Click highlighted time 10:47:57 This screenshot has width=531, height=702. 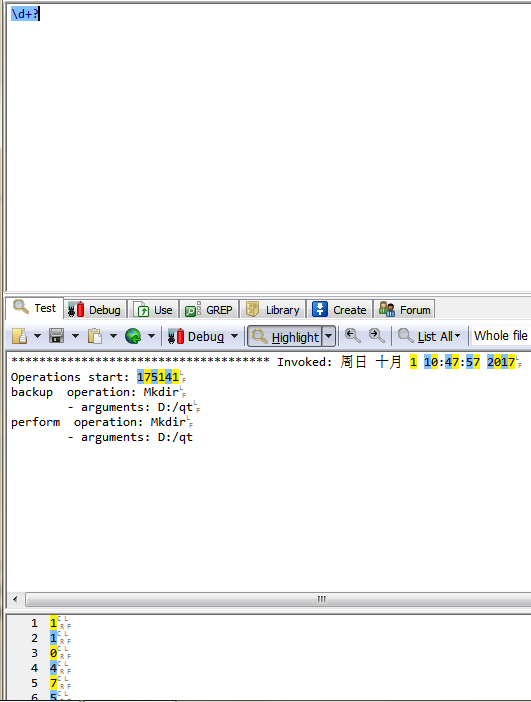tap(452, 362)
